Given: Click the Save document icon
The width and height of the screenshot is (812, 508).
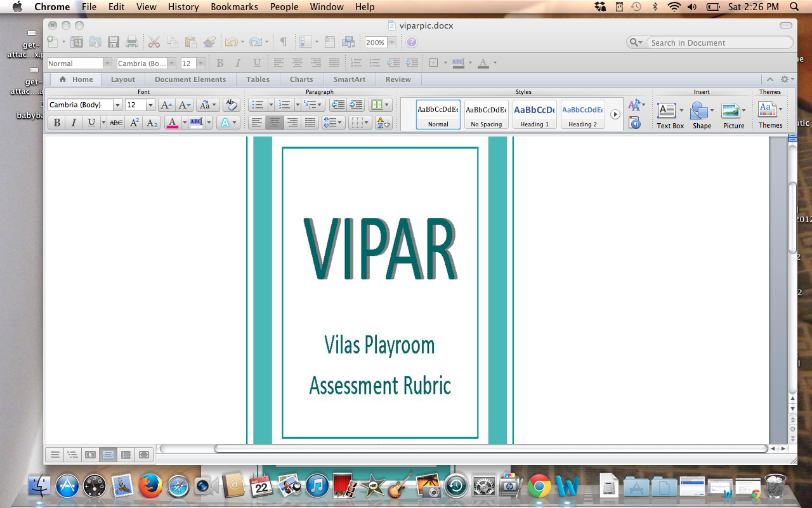Looking at the screenshot, I should (114, 43).
